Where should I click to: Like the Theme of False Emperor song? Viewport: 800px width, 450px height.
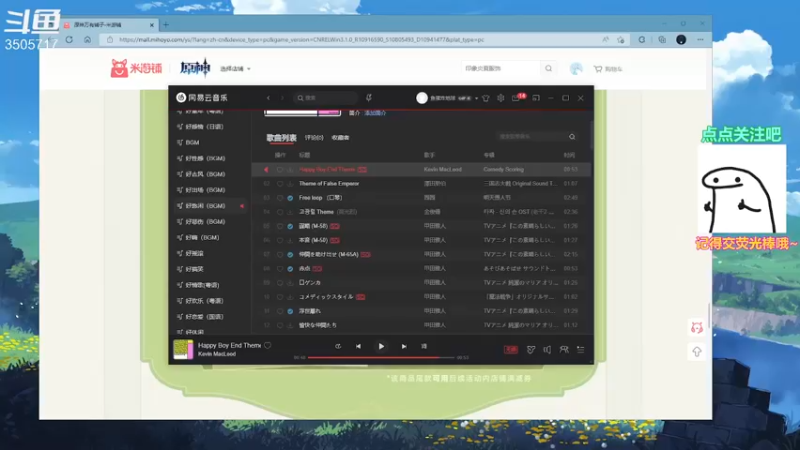pyautogui.click(x=280, y=184)
